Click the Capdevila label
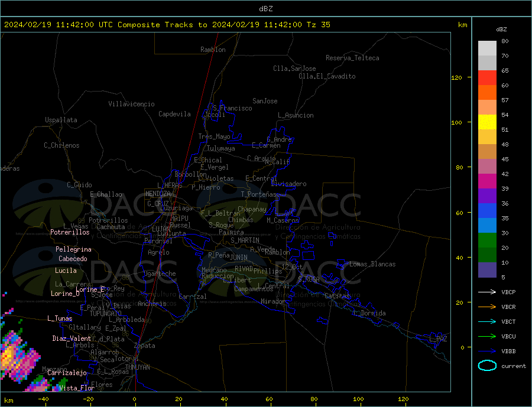Viewport: 532px width, 407px height. [x=175, y=114]
